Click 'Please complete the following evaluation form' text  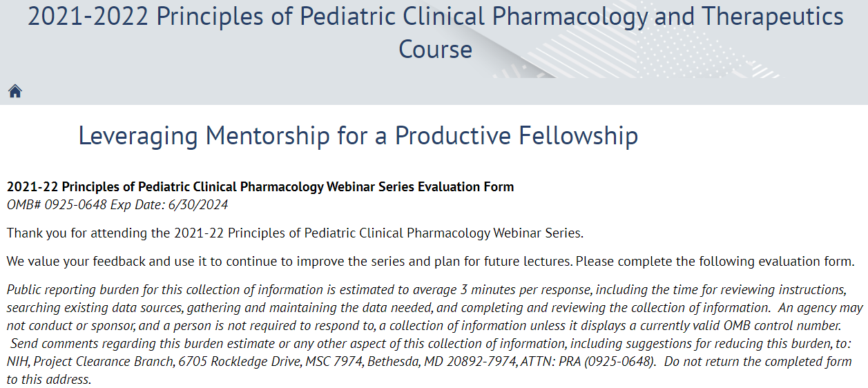point(715,262)
